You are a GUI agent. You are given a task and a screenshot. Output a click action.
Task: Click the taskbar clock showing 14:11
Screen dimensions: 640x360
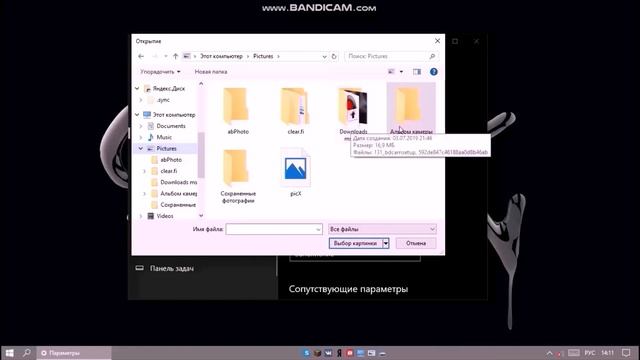point(607,353)
